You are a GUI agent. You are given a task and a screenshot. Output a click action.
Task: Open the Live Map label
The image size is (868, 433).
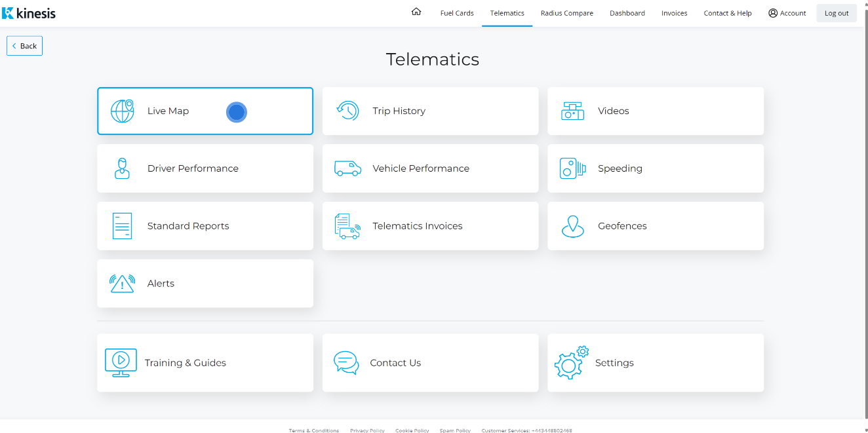[x=168, y=111]
